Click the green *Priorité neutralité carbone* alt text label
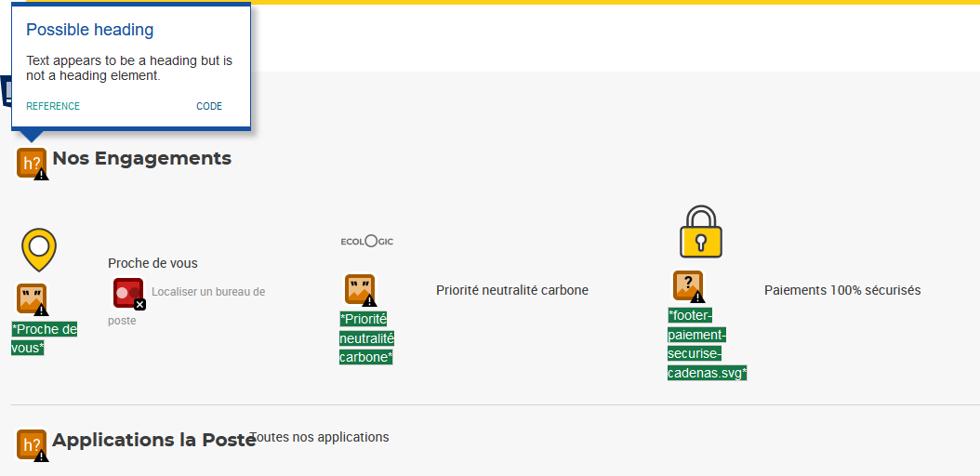This screenshot has width=980, height=476. tap(366, 338)
